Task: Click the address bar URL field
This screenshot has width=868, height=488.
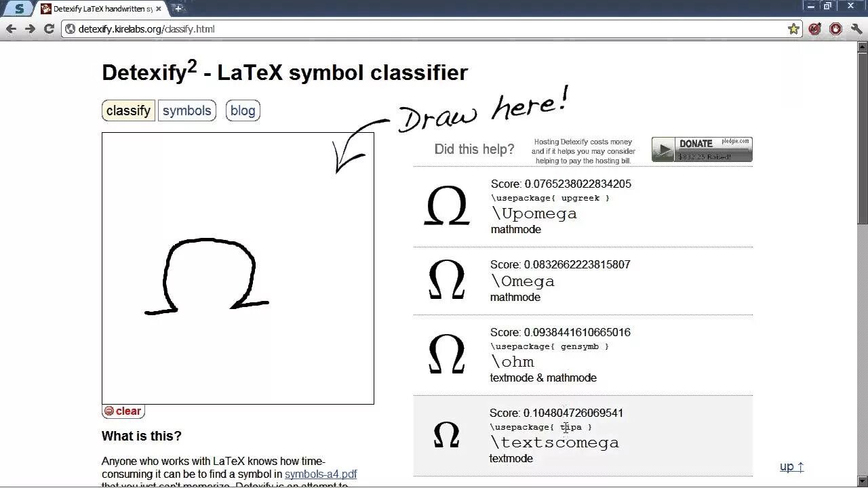Action: [x=431, y=29]
